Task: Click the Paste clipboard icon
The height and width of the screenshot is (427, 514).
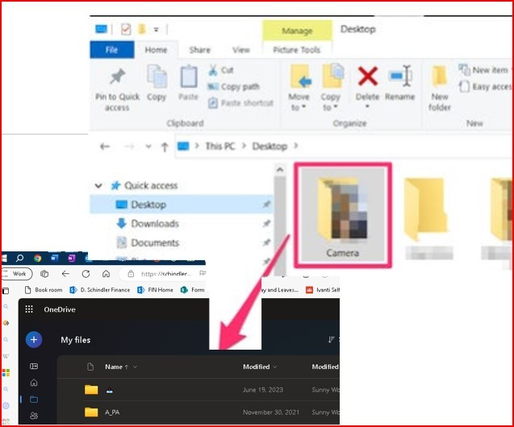Action: 189,77
